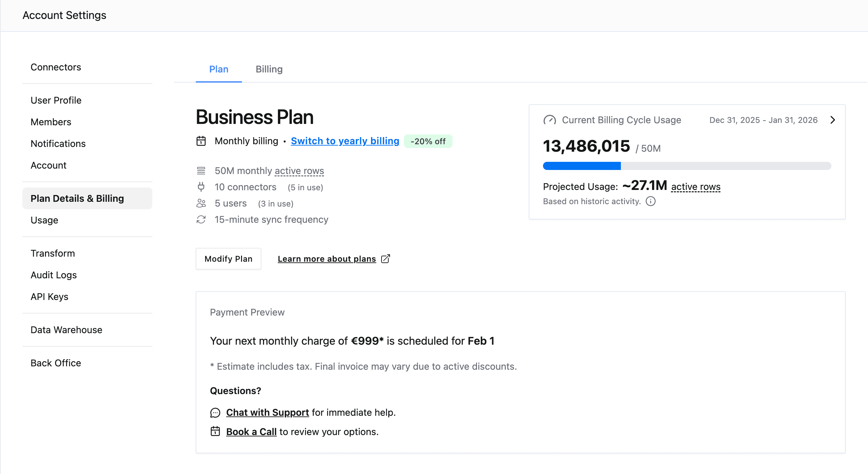This screenshot has height=474, width=868.
Task: Open Switch to yearly billing link
Action: (345, 141)
